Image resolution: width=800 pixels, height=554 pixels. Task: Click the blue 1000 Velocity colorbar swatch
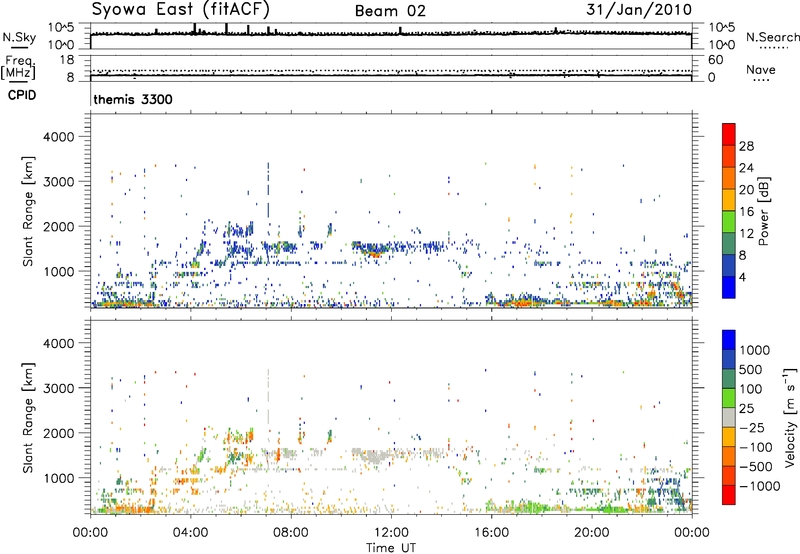pos(729,340)
